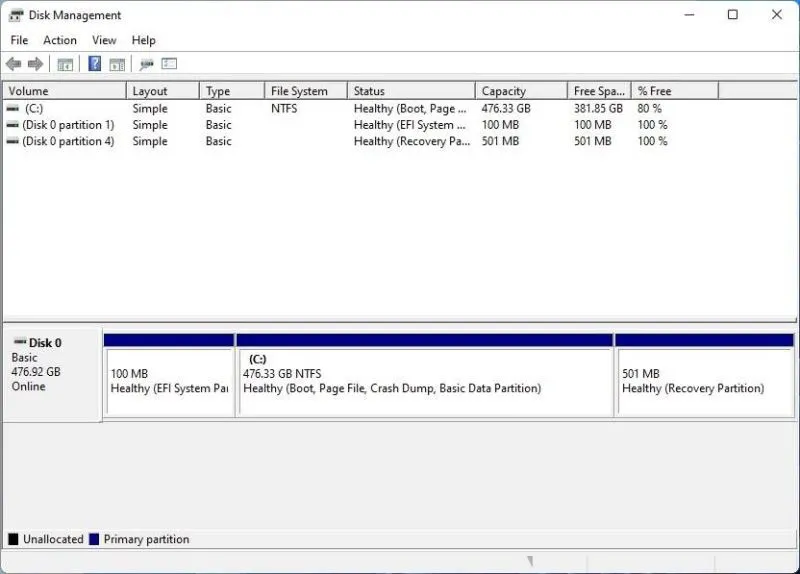Sort by the Status column header
This screenshot has height=574, width=800.
tap(411, 91)
